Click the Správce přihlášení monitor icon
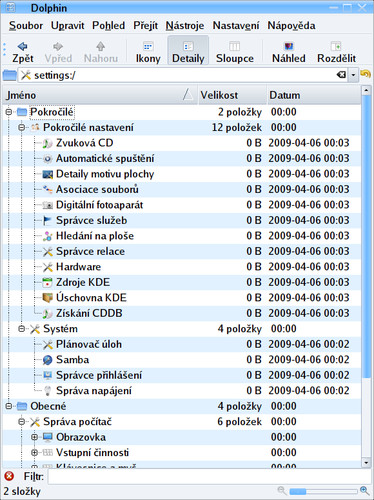Image resolution: width=374 pixels, height=500 pixels. tap(48, 376)
